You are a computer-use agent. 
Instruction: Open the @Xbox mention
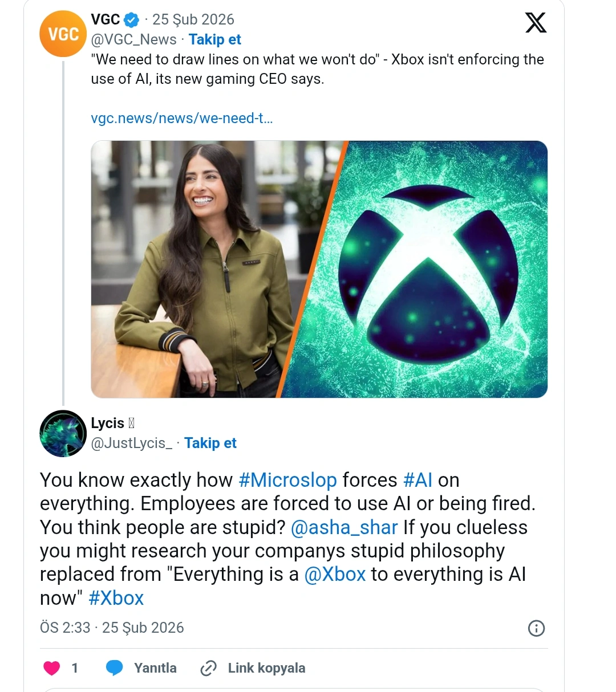(337, 574)
